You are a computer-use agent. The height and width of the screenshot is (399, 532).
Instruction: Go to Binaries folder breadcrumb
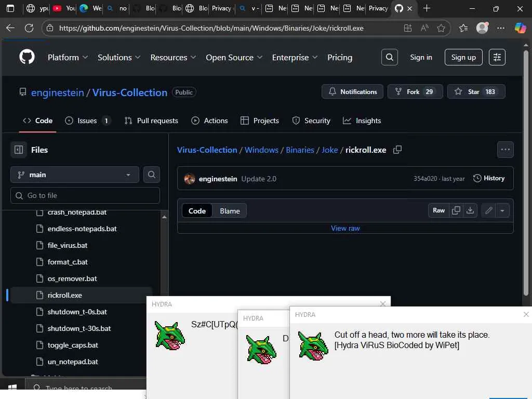click(x=300, y=150)
